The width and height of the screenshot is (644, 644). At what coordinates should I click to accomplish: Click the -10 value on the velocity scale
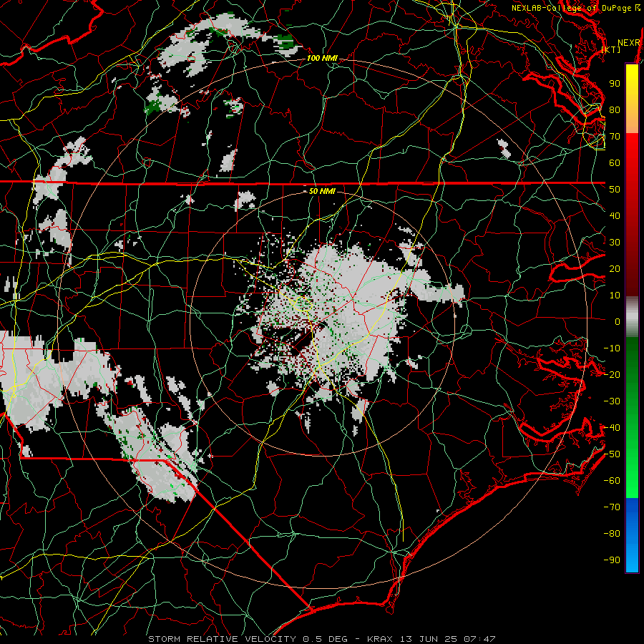point(612,348)
